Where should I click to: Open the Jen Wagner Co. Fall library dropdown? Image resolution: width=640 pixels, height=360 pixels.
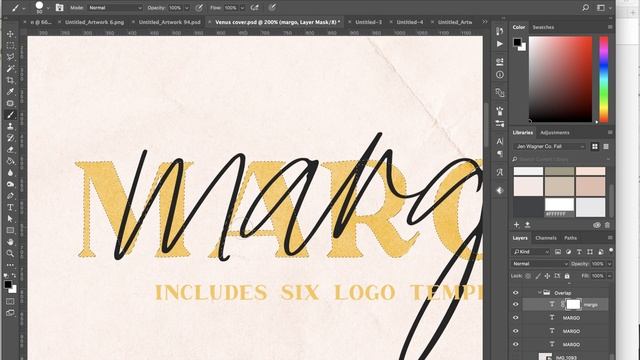pyautogui.click(x=549, y=146)
